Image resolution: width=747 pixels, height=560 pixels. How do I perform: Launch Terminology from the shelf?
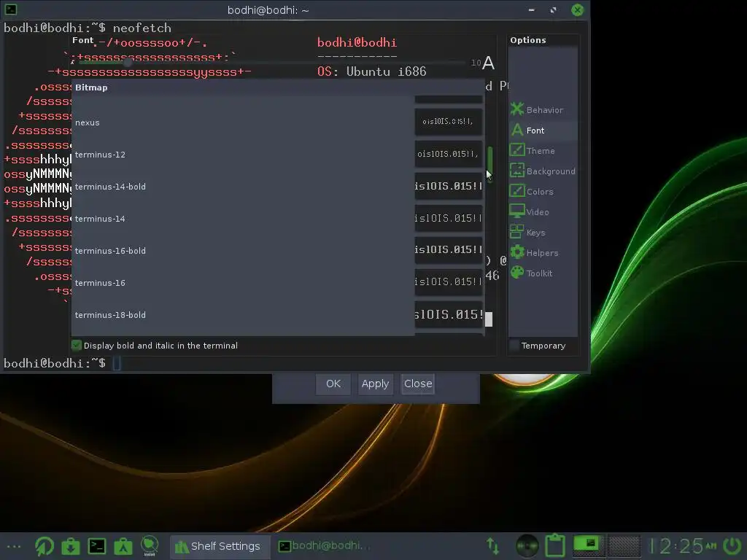pos(97,545)
